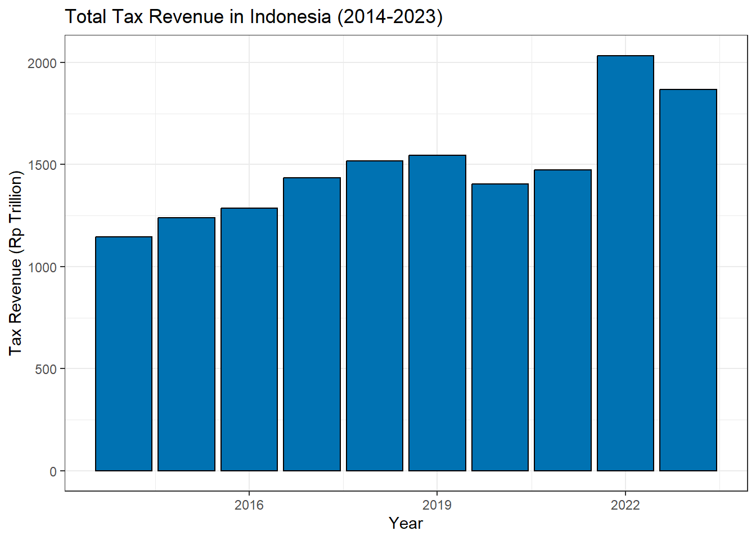The image size is (756, 540).
Task: Click the tallest bar for 2022
Action: tap(625, 263)
